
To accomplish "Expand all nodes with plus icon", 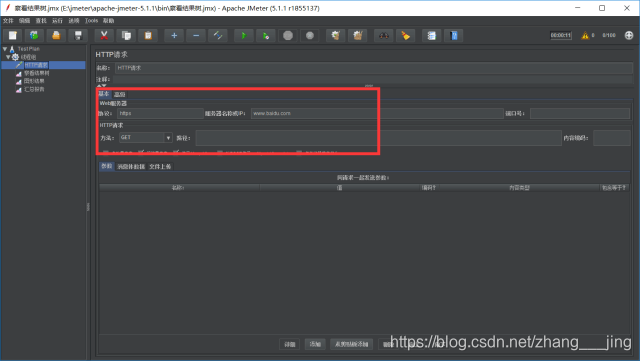I will tap(174, 36).
